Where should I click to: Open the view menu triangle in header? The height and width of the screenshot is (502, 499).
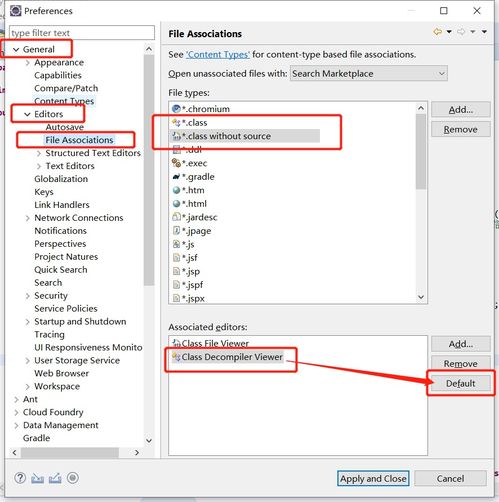pyautogui.click(x=484, y=32)
